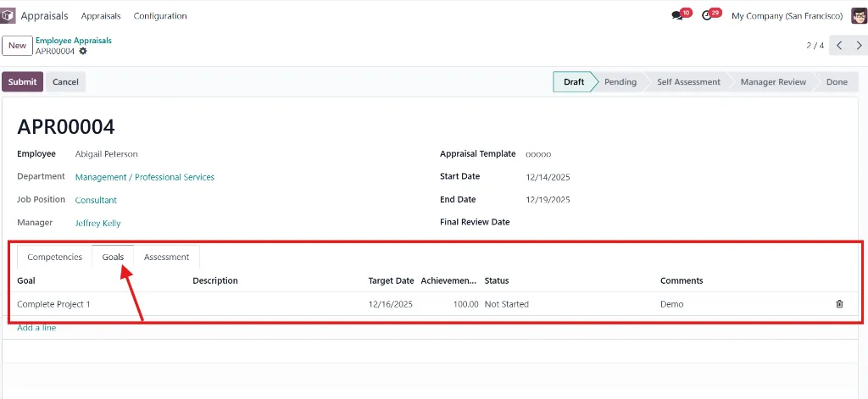Go to next record arrow
868x399 pixels.
coord(859,46)
